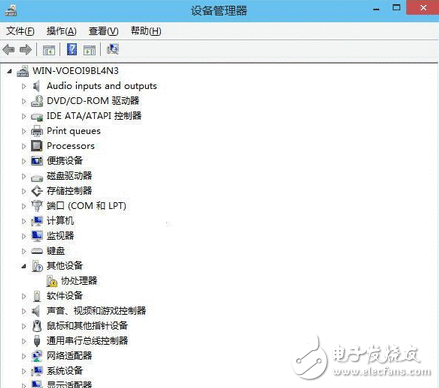Click the DVD/CD-ROM drive icon

coord(37,101)
